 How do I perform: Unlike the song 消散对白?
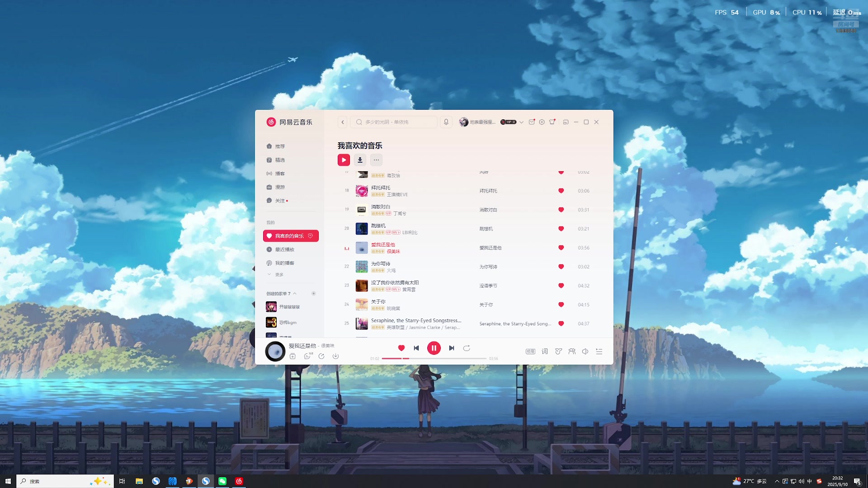click(x=561, y=210)
